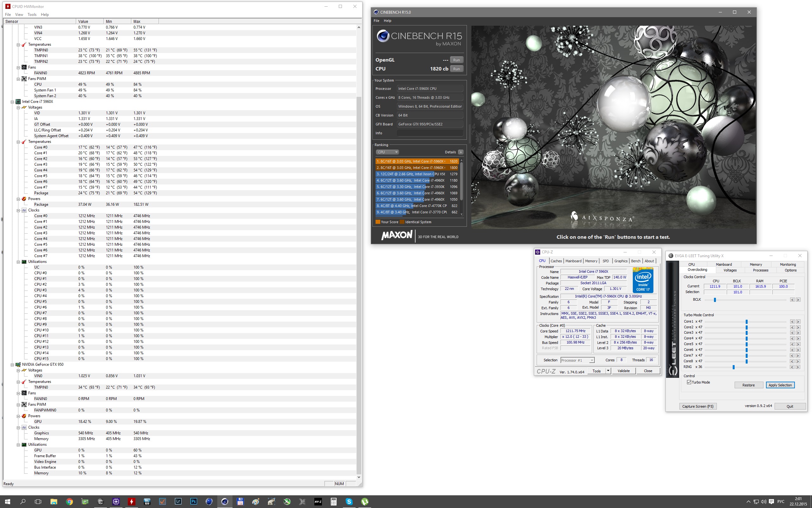Open the blue histogram bars taskbar icon
Screen dimensions: 812x508
pyautogui.click(x=147, y=502)
